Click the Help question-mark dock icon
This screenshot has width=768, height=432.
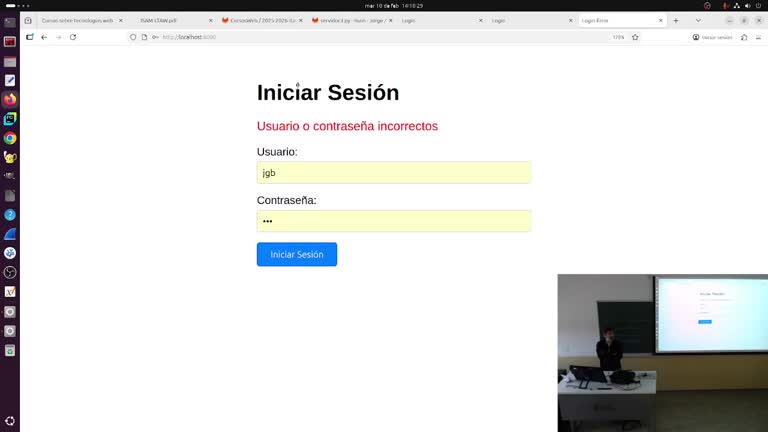point(10,214)
